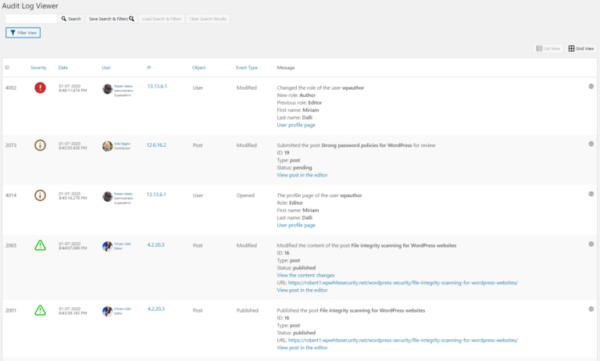
Task: Sort the log by User column
Action: click(x=106, y=68)
